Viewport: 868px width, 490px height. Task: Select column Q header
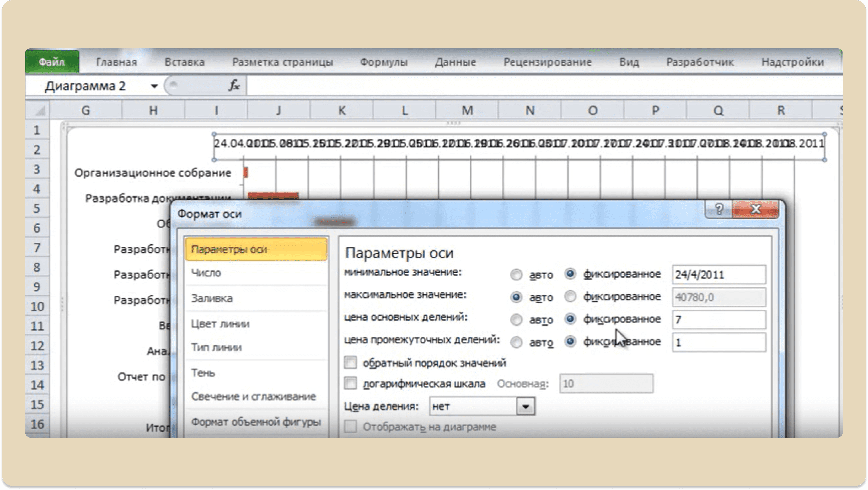[x=718, y=110]
